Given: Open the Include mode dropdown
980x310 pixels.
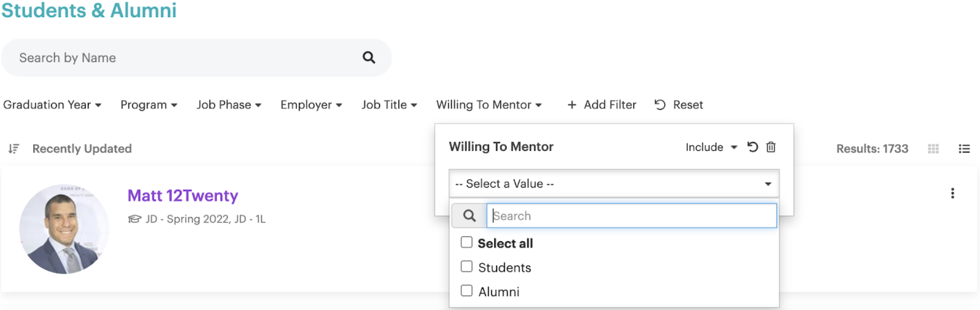Looking at the screenshot, I should coord(711,147).
